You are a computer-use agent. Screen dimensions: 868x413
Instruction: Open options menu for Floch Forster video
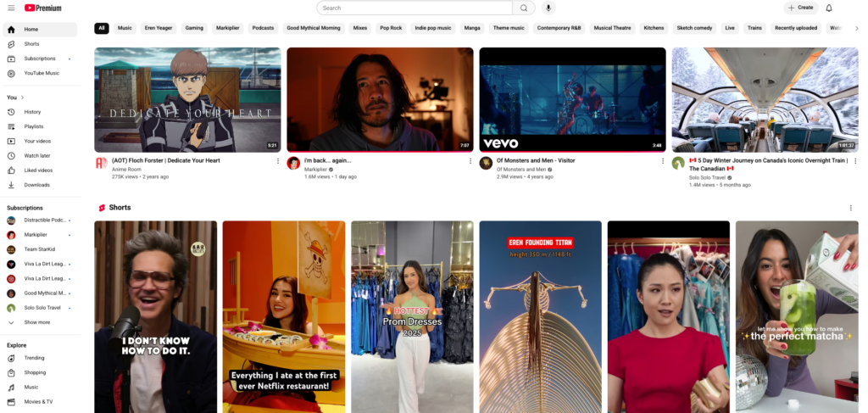point(278,161)
